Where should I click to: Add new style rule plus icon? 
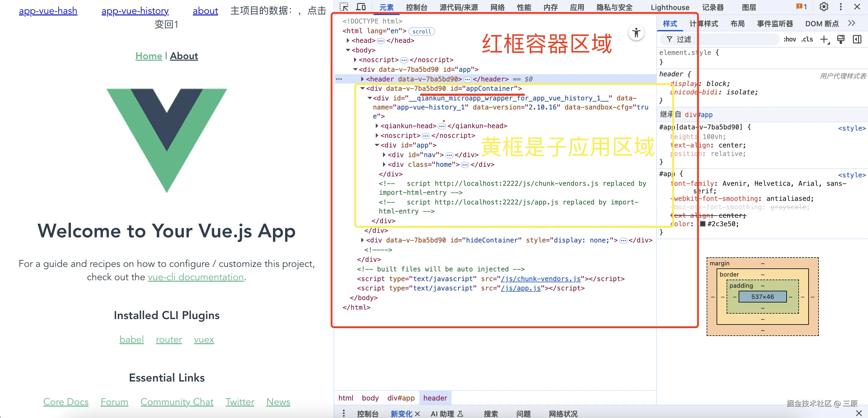(x=824, y=40)
